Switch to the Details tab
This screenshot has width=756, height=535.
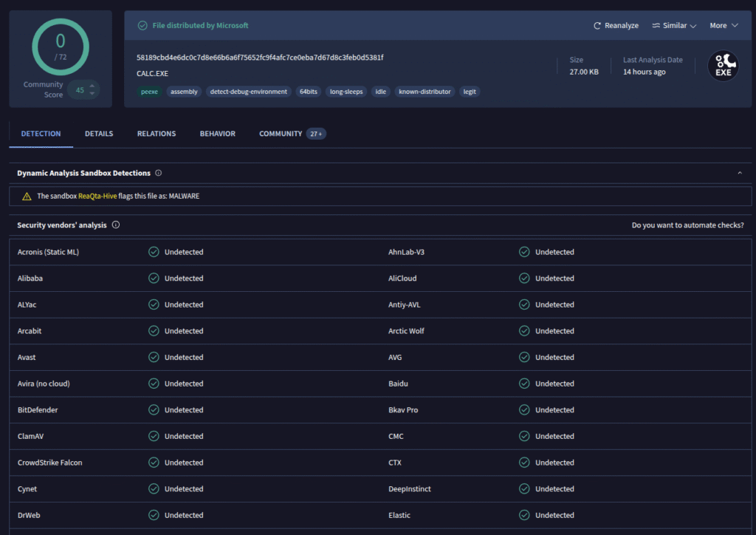click(99, 134)
